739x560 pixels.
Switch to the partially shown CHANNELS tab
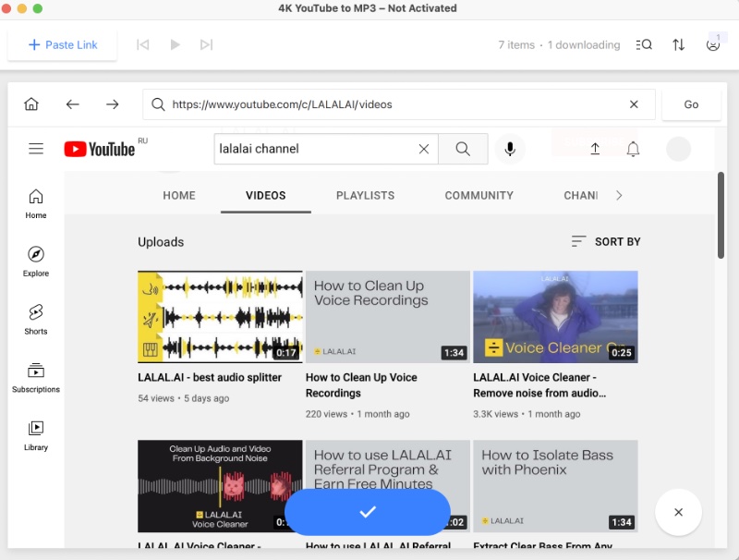[x=581, y=196]
